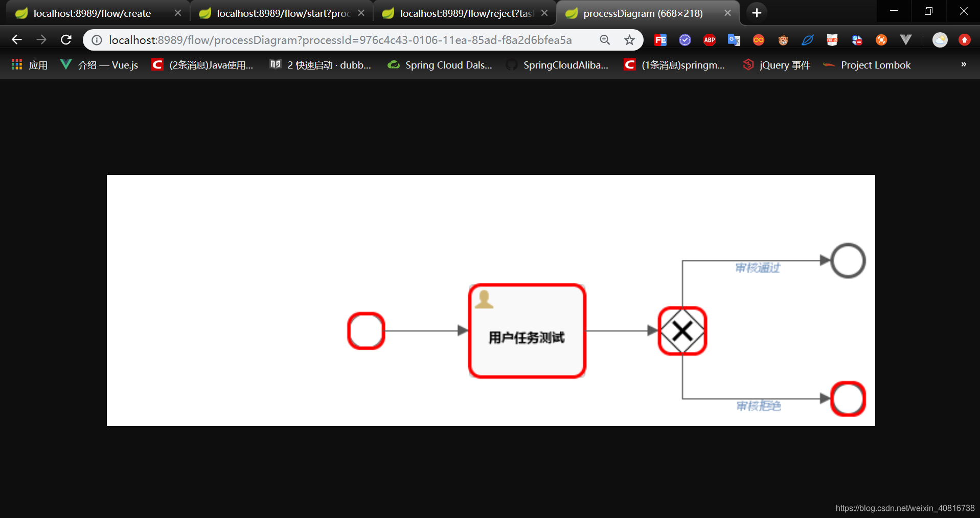Open the Tampermonkey extension

[783, 39]
